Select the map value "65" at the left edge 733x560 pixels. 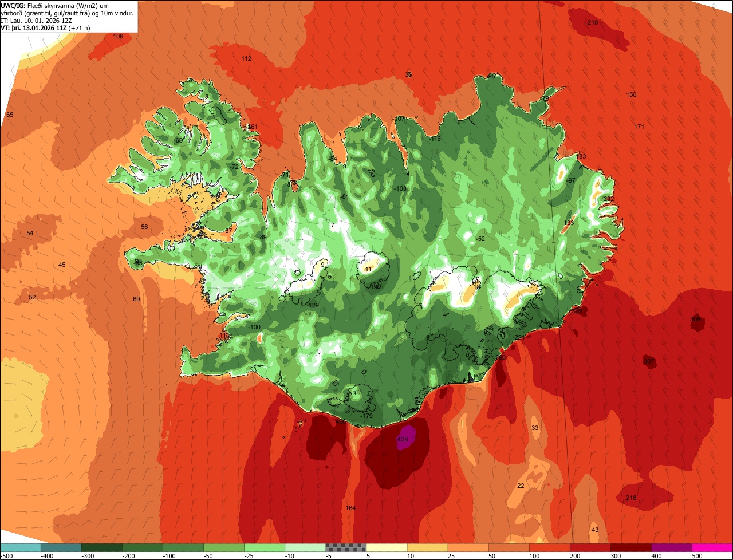click(x=10, y=115)
